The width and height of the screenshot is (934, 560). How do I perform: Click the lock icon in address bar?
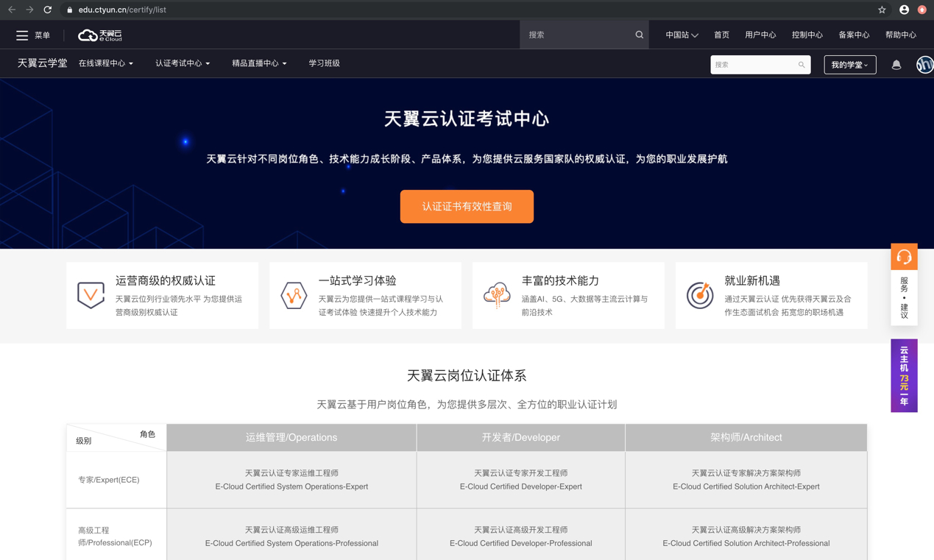tap(69, 10)
